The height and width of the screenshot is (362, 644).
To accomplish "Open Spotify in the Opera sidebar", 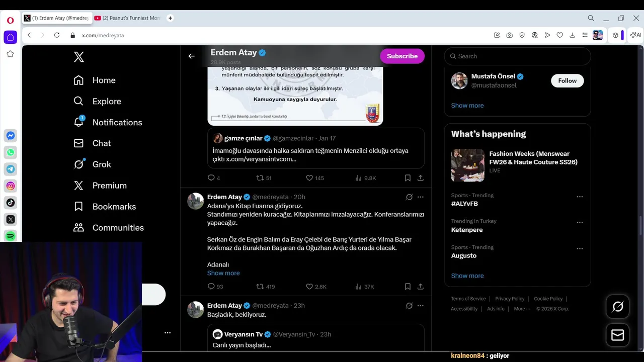I will pos(10,236).
